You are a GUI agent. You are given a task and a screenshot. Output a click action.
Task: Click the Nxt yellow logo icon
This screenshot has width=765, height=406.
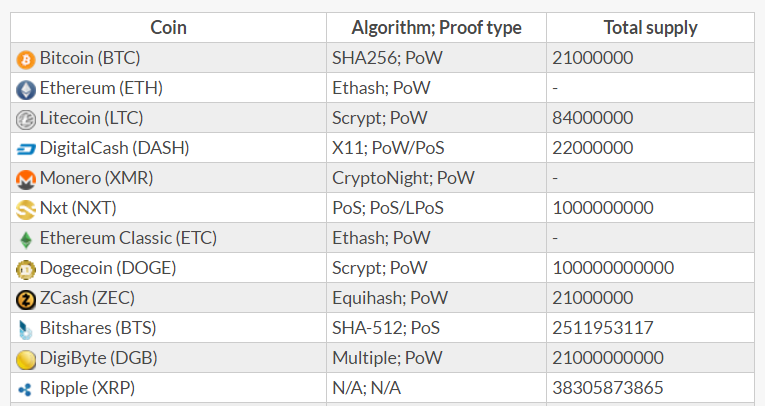[26, 210]
